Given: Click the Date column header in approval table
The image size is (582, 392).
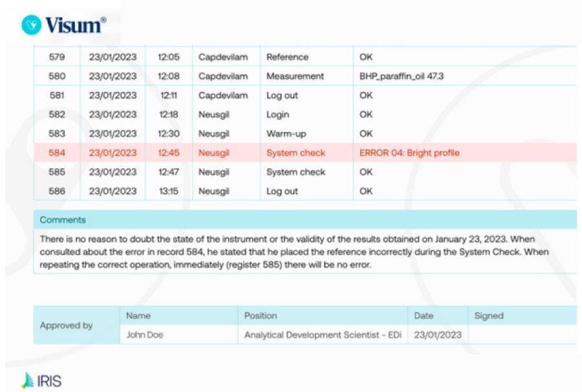Looking at the screenshot, I should click(x=424, y=316).
